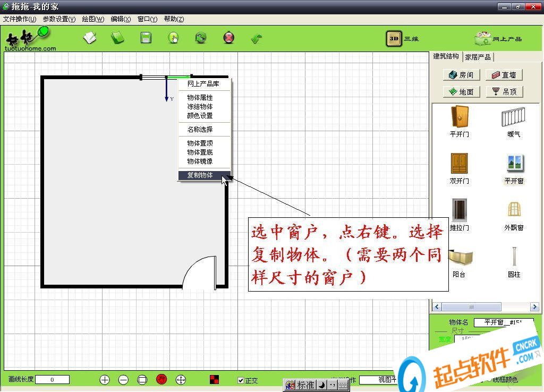Open 窗口 menu
Viewport: 544px width, 392px height.
(148, 19)
